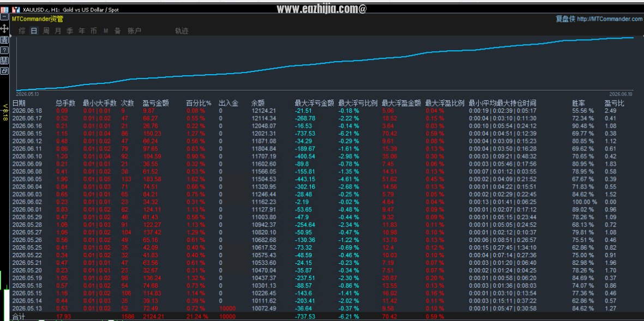Click the restore-window icon in sidebar
Viewport: 644px width, 321px height.
[4, 71]
